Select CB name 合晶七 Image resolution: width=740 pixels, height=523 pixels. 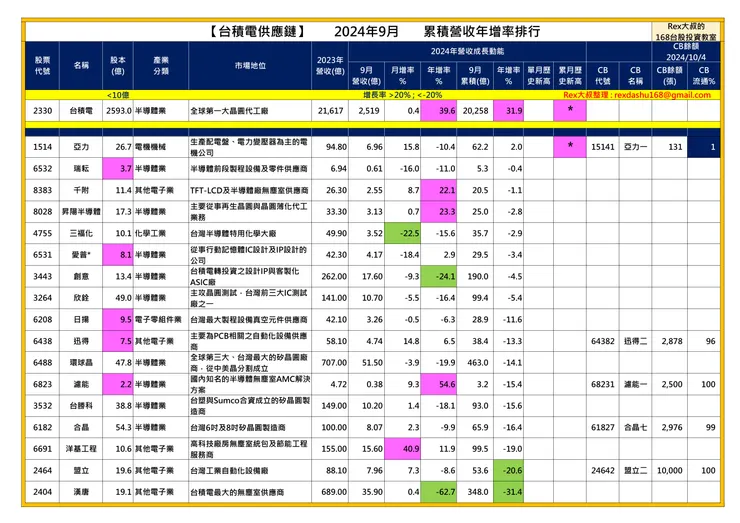pyautogui.click(x=635, y=427)
